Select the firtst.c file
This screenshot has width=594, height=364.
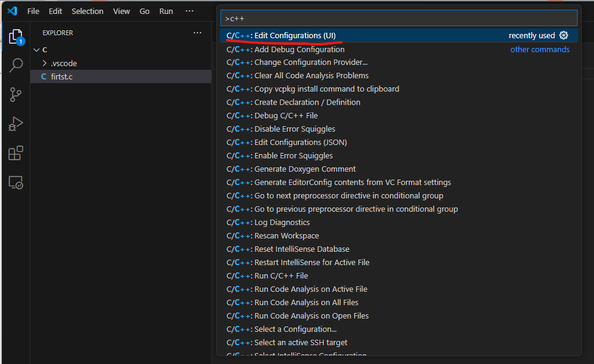click(x=121, y=76)
